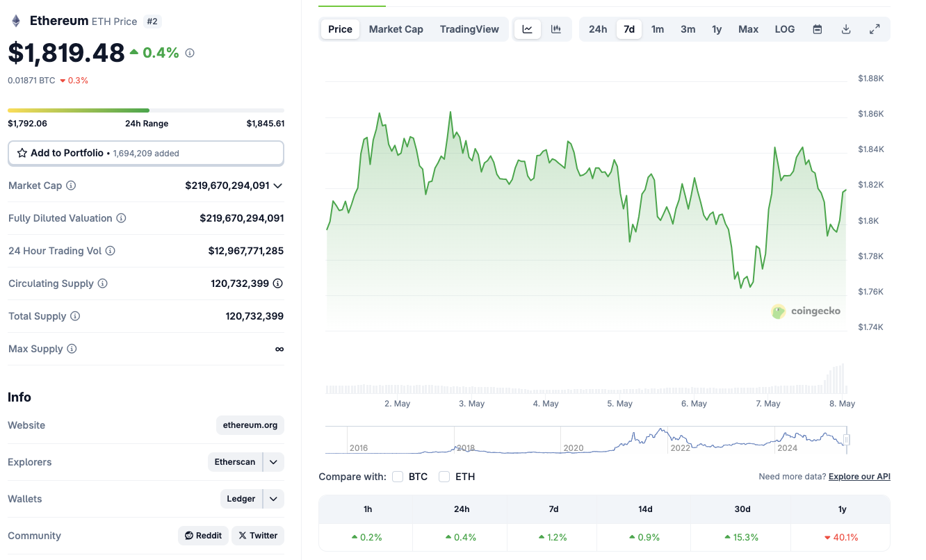Image resolution: width=926 pixels, height=560 pixels.
Task: Select Max time range
Action: 749,29
